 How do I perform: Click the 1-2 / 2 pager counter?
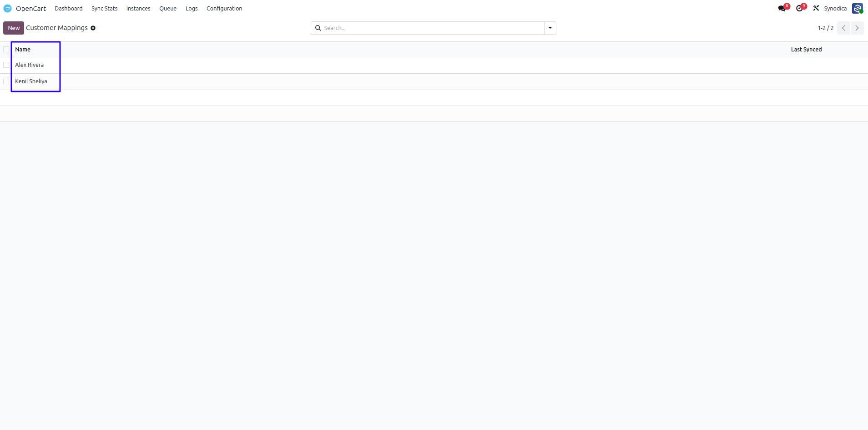click(x=826, y=28)
